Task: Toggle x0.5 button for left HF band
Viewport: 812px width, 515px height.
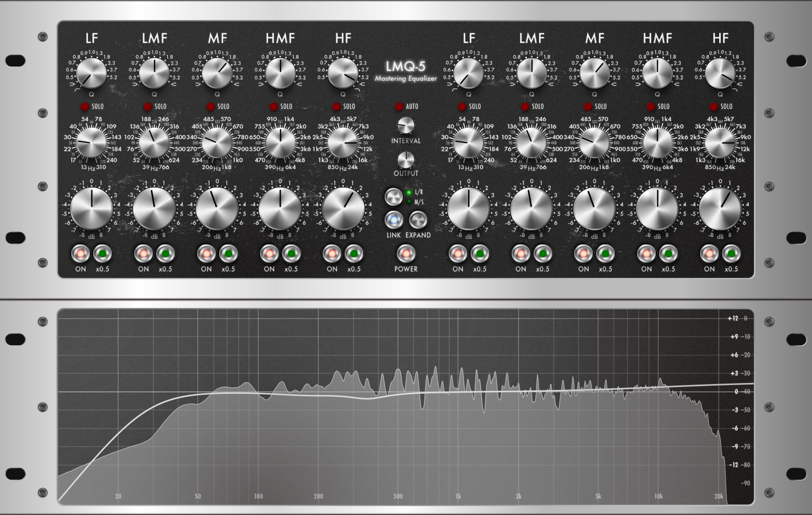Action: [x=354, y=254]
